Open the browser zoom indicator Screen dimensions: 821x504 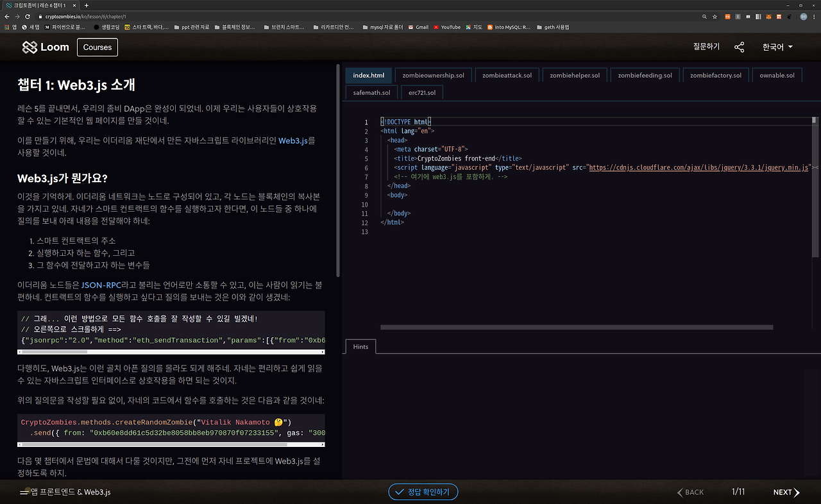pyautogui.click(x=704, y=16)
